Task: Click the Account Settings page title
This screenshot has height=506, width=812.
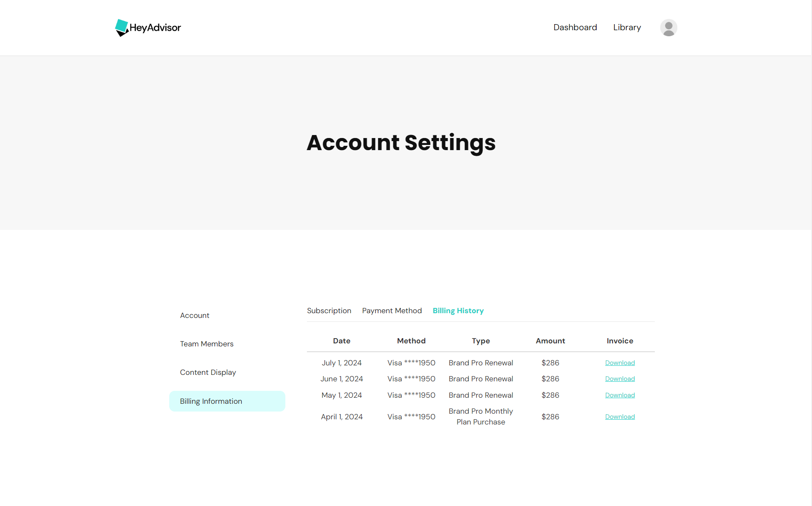Action: coord(401,143)
